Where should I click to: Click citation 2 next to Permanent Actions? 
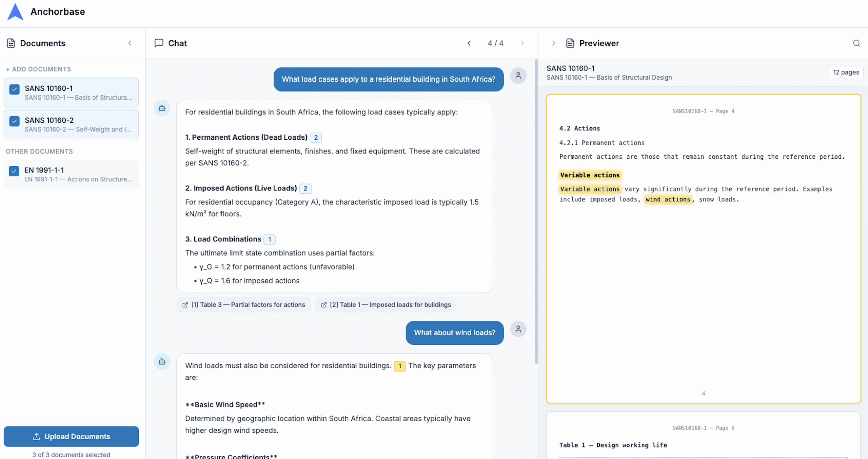pos(315,137)
